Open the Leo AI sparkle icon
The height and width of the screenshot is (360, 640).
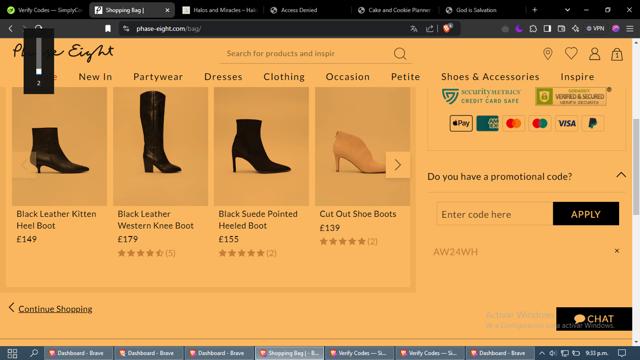pos(576,29)
